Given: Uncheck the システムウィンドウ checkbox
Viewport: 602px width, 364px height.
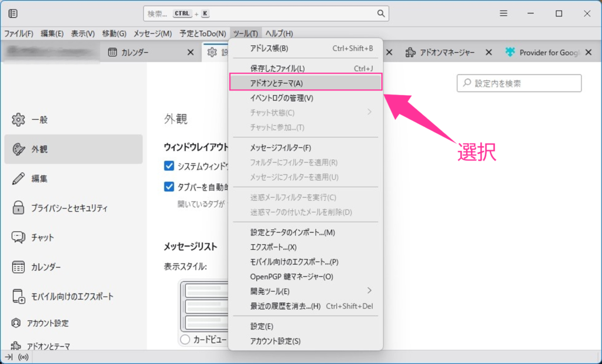Looking at the screenshot, I should (x=169, y=166).
